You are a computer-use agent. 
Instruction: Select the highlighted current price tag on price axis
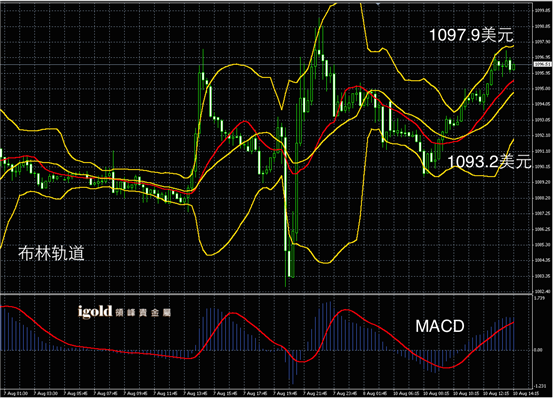542,64
